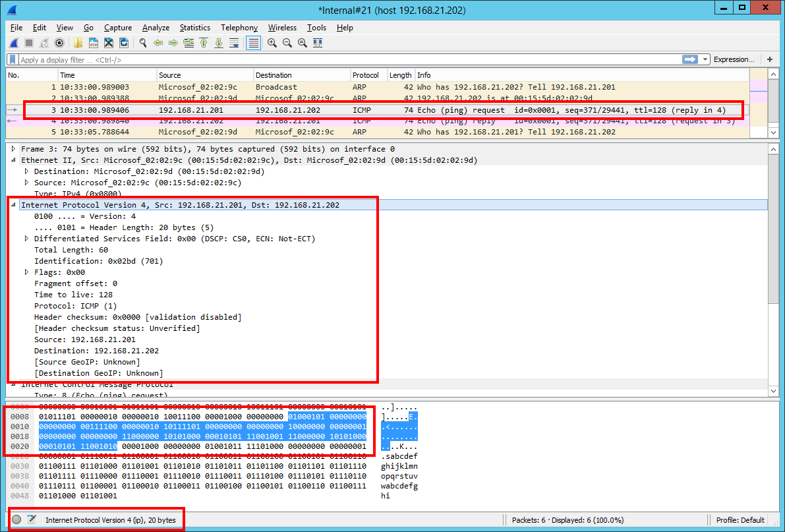Reload this capture file

pyautogui.click(x=124, y=43)
